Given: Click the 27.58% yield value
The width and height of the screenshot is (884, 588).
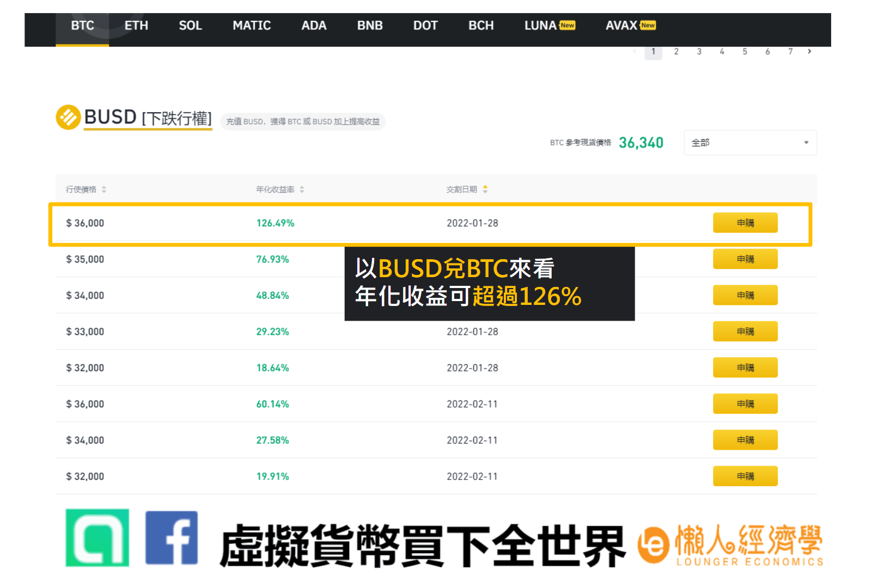Looking at the screenshot, I should [272, 440].
